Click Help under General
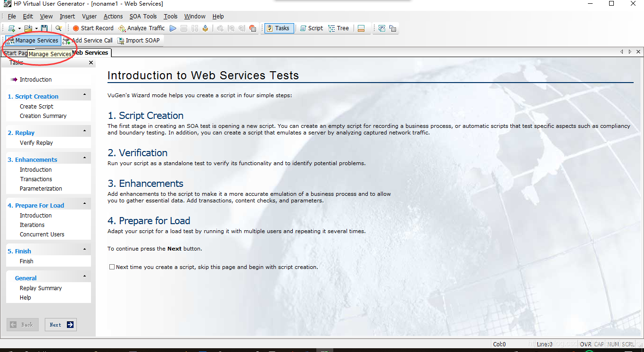This screenshot has height=352, width=644. [25, 298]
